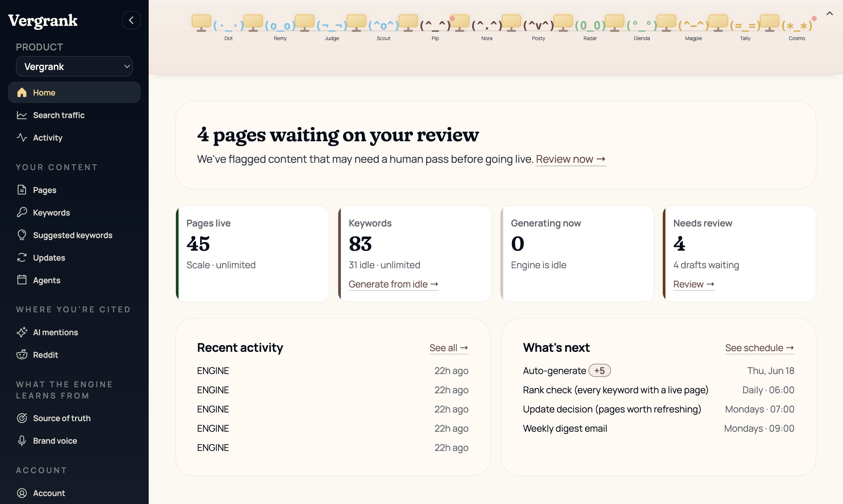Open Pages under Your Content
The height and width of the screenshot is (504, 843).
coord(74,190)
